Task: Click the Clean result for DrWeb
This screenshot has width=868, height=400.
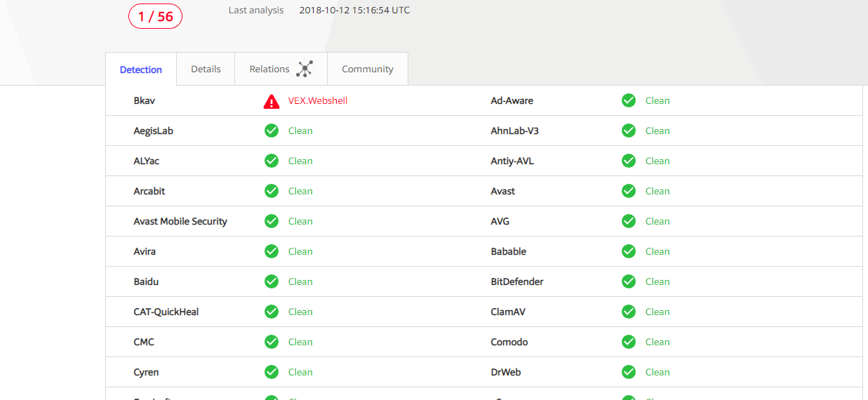Action: [657, 372]
